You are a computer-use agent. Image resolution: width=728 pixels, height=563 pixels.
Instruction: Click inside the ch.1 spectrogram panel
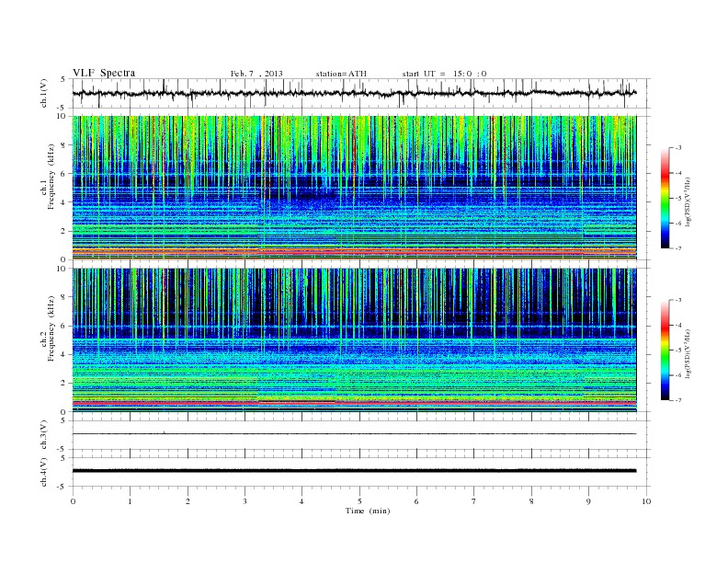coord(354,188)
